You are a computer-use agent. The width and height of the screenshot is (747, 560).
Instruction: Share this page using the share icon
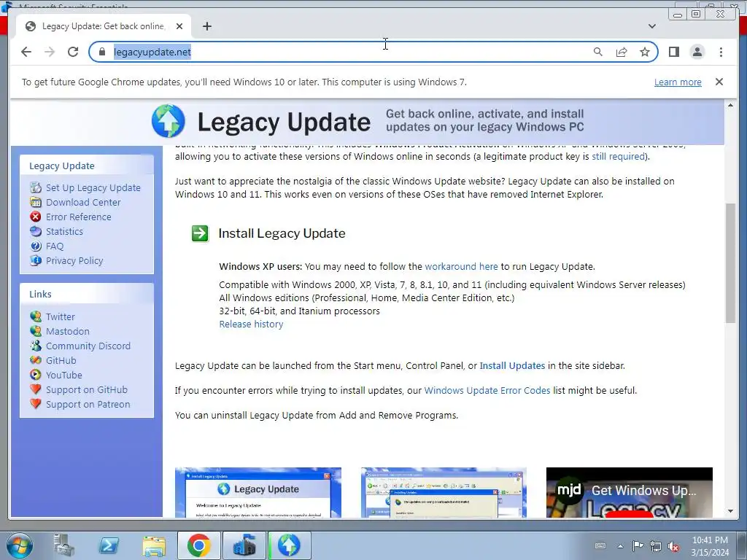click(622, 52)
